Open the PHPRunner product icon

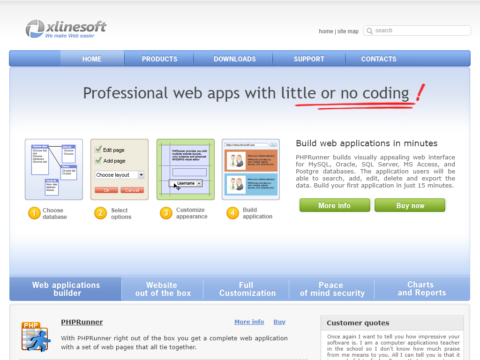click(36, 337)
